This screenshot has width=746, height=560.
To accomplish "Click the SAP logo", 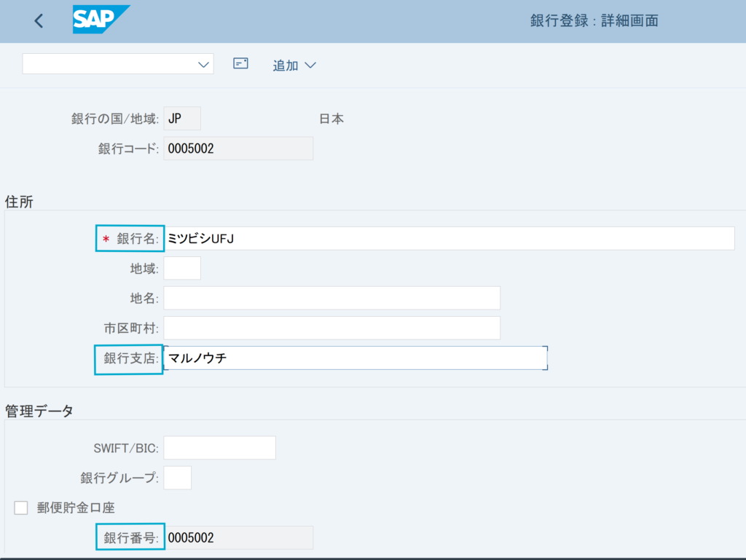I will 101,20.
